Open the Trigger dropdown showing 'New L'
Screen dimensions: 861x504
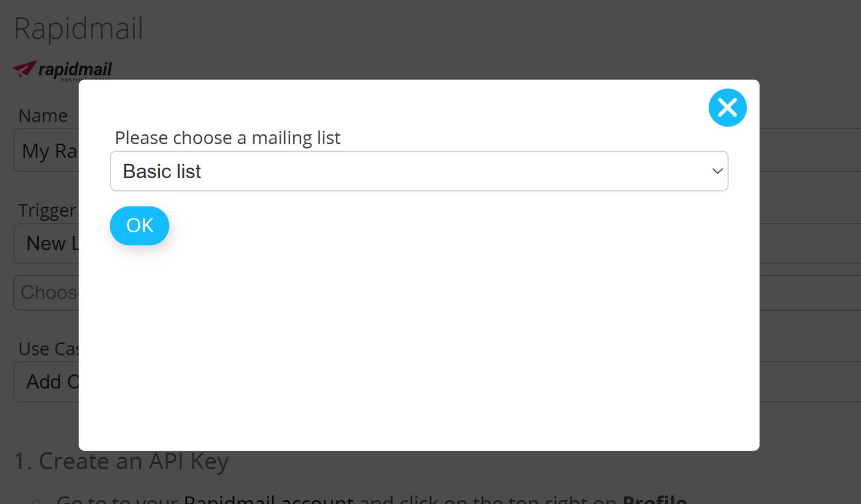click(x=46, y=244)
